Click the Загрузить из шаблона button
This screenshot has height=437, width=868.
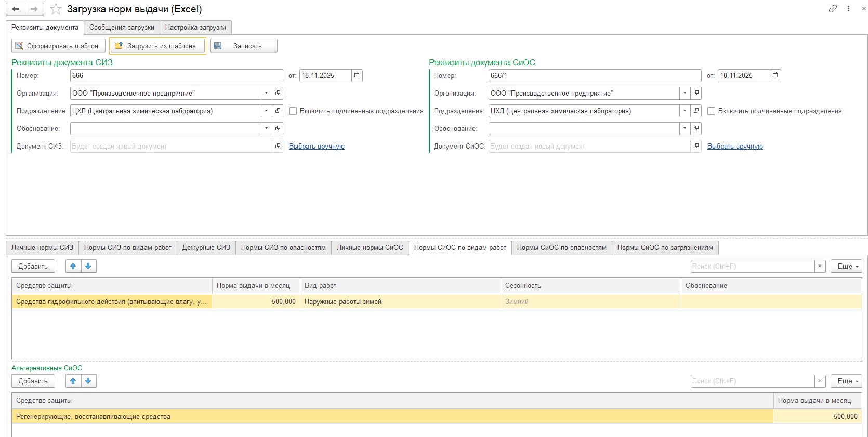pos(157,46)
